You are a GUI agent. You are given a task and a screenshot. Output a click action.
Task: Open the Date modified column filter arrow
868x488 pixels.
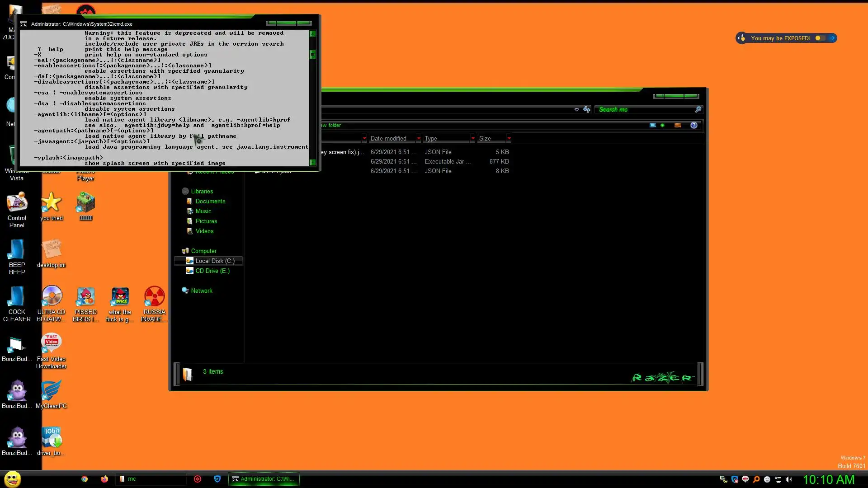click(x=418, y=138)
